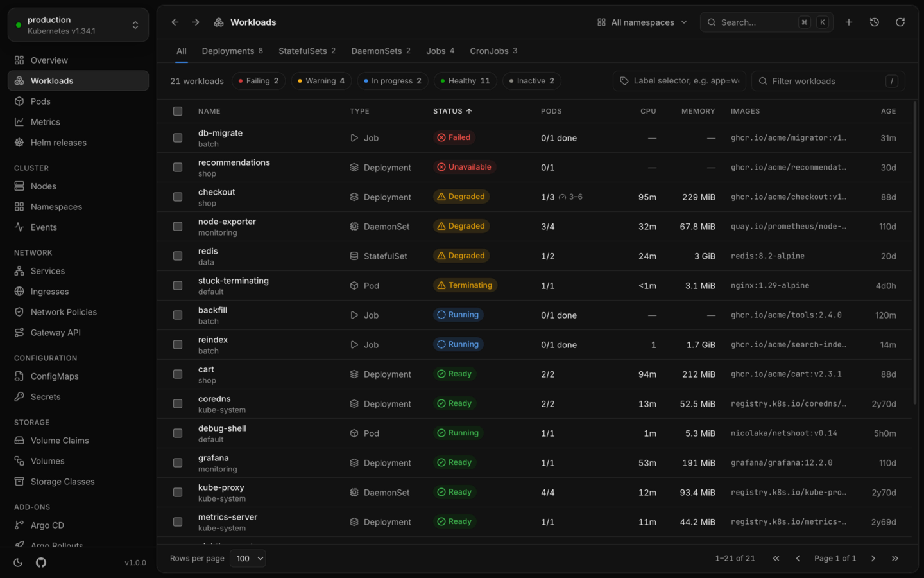Open Services in the sidebar
This screenshot has width=924, height=578.
tap(78, 271)
